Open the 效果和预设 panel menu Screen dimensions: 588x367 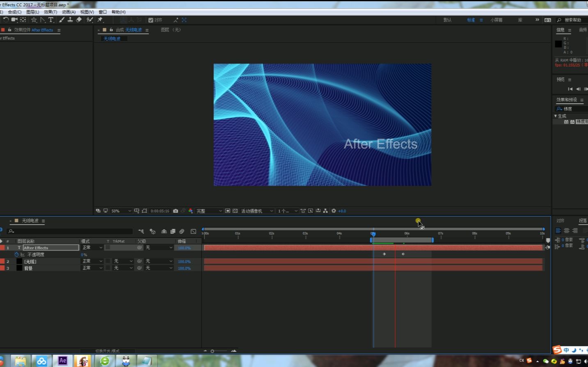pos(582,100)
